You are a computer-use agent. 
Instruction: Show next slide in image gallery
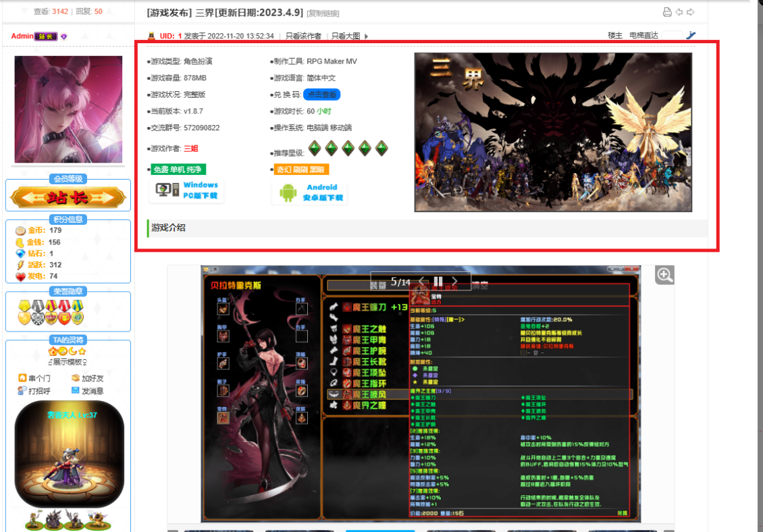click(454, 282)
